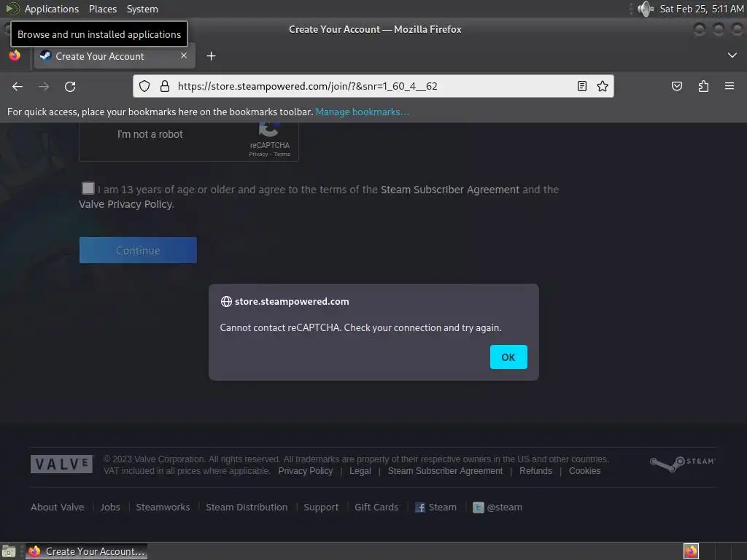Click "I'm not a robot" label
The image size is (747, 560).
[x=150, y=134]
